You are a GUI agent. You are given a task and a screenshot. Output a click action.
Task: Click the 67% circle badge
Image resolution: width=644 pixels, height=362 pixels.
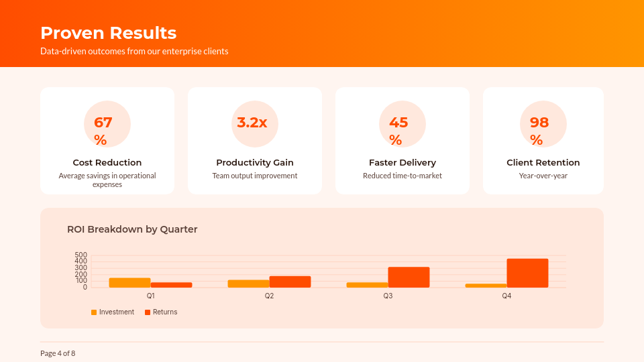tap(107, 124)
